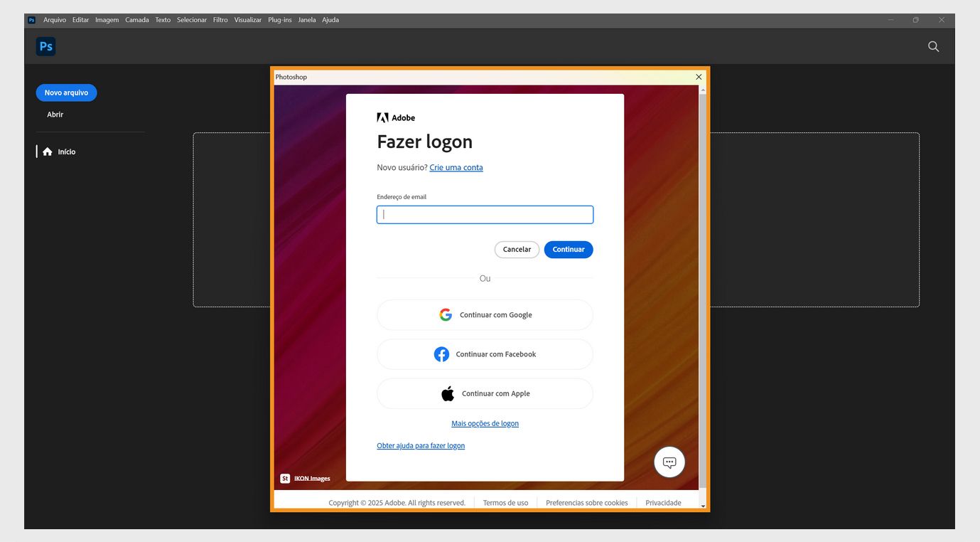Open the Janela menu
Viewport: 980px width, 542px height.
(x=306, y=19)
